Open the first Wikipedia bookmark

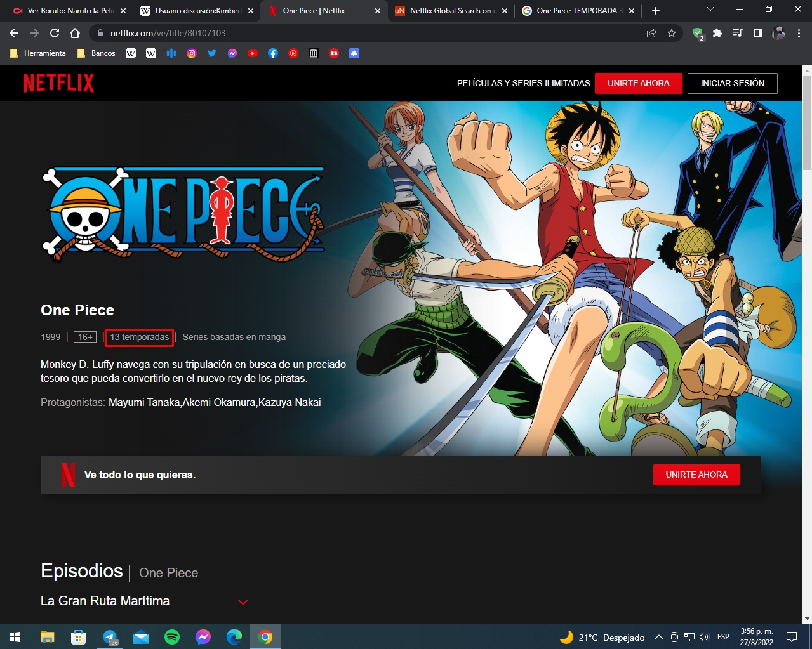(x=131, y=53)
